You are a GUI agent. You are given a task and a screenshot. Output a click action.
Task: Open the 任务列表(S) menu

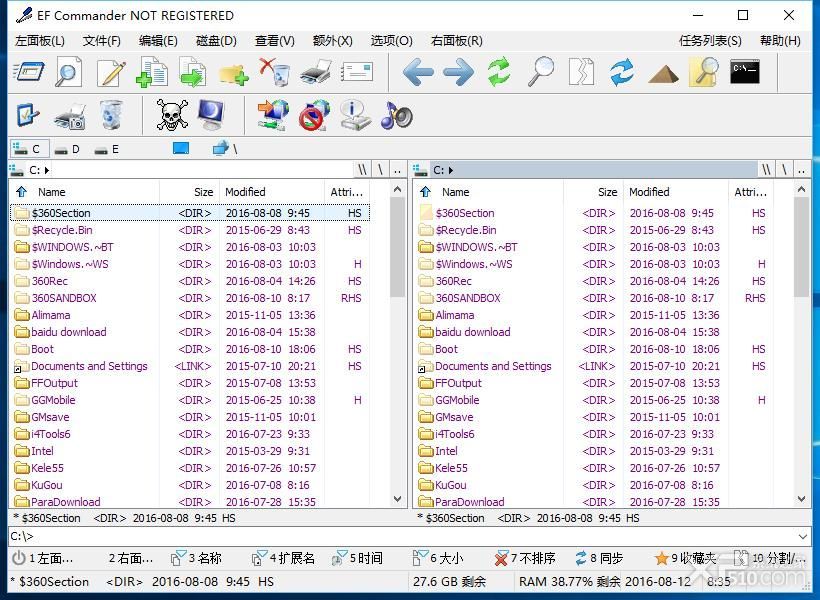pos(710,41)
